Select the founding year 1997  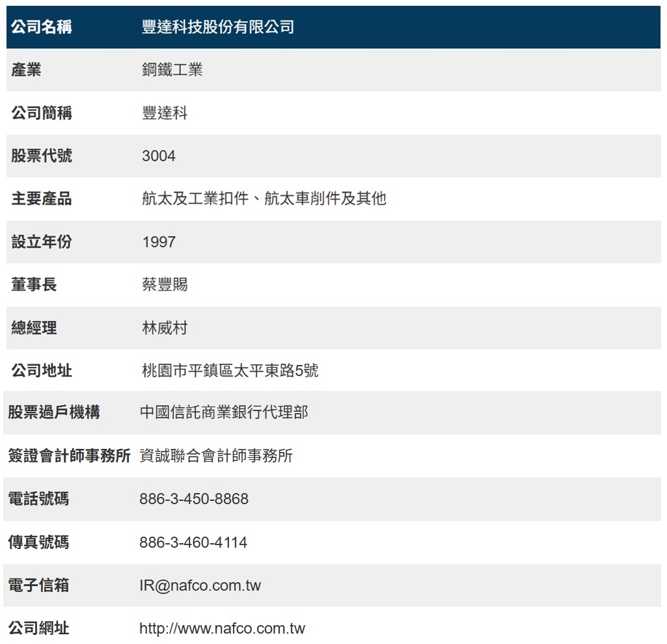click(159, 242)
